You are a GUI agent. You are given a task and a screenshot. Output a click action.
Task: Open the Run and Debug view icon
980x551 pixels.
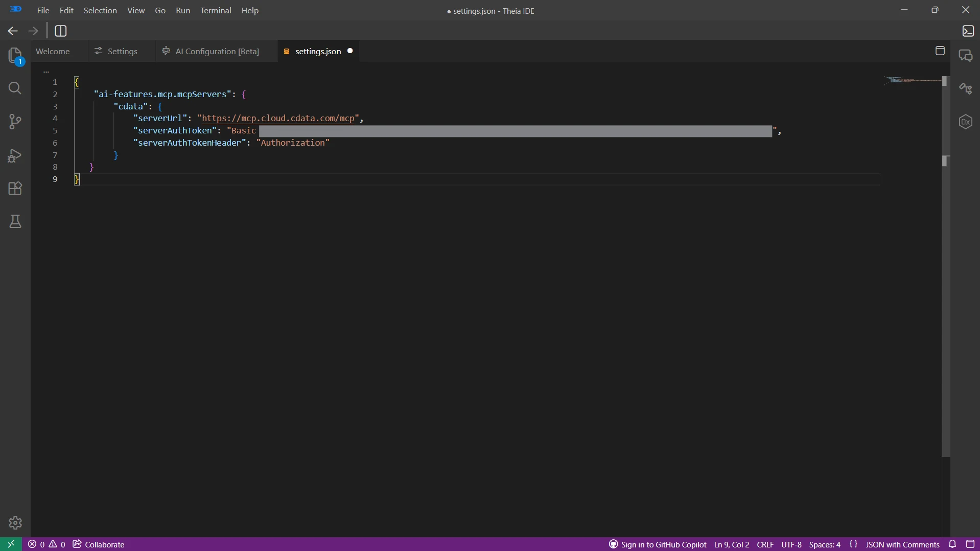tap(15, 155)
